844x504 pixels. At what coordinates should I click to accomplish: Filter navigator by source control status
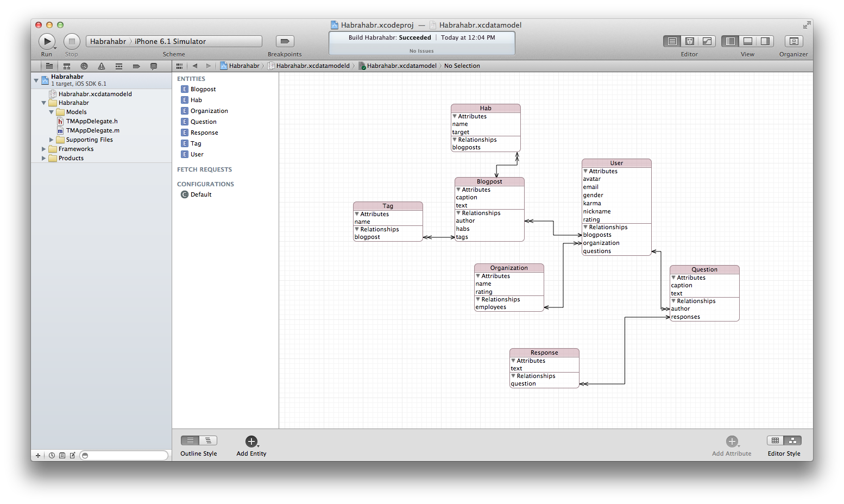62,456
